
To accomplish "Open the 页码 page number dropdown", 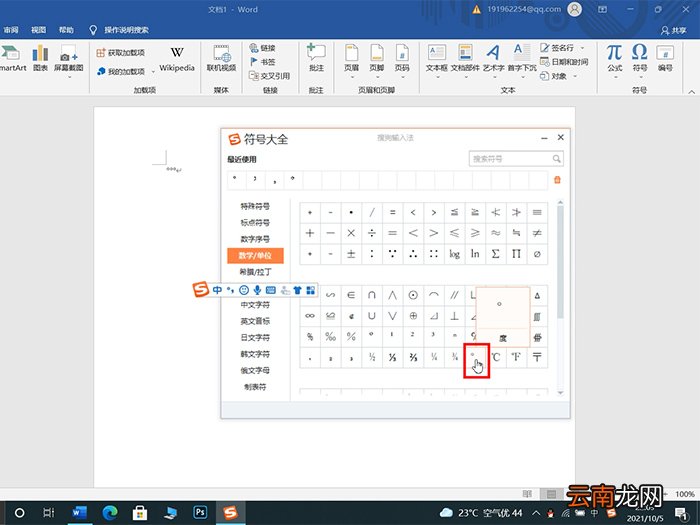I will click(x=402, y=60).
